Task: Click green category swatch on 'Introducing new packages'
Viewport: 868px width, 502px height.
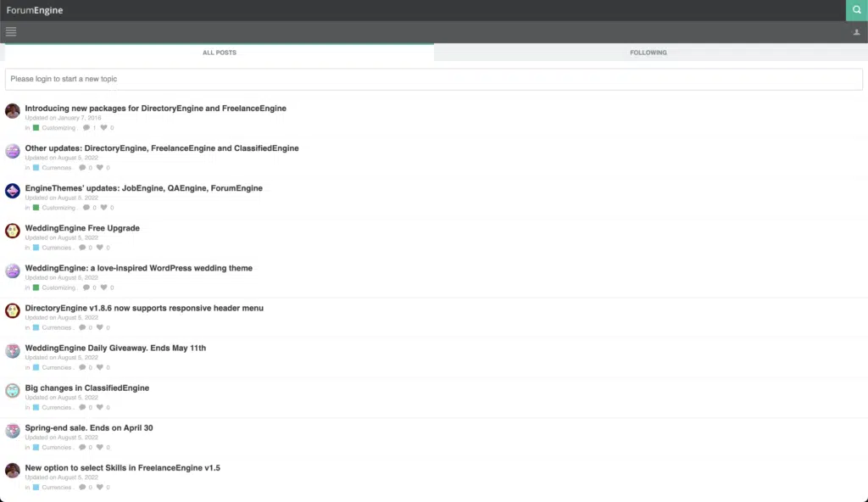Action: pos(36,128)
